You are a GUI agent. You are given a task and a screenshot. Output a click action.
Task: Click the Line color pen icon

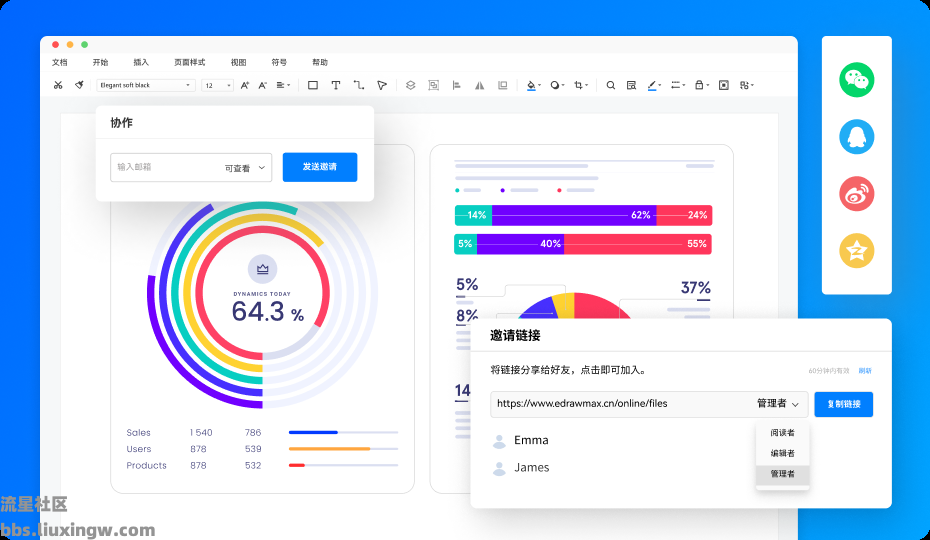652,85
